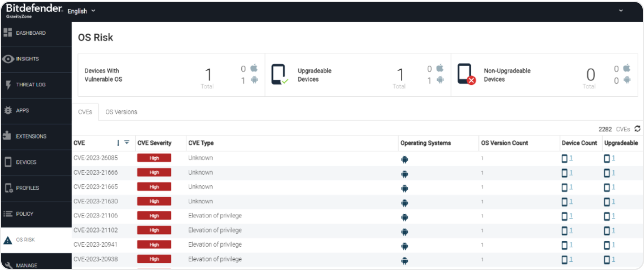This screenshot has width=644, height=270.
Task: Click Android icon for CVE-2023-26085
Action: pos(404,160)
